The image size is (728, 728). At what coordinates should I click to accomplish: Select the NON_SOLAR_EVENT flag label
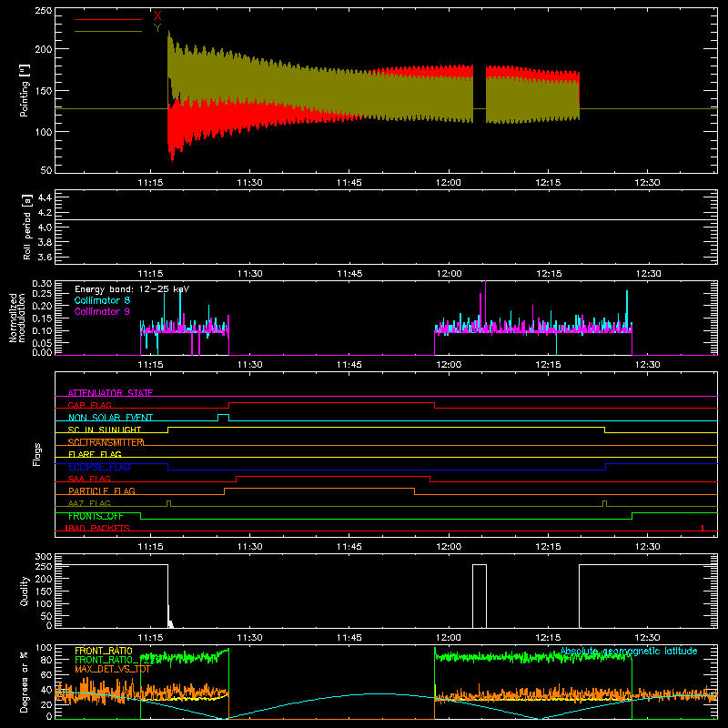[x=110, y=418]
